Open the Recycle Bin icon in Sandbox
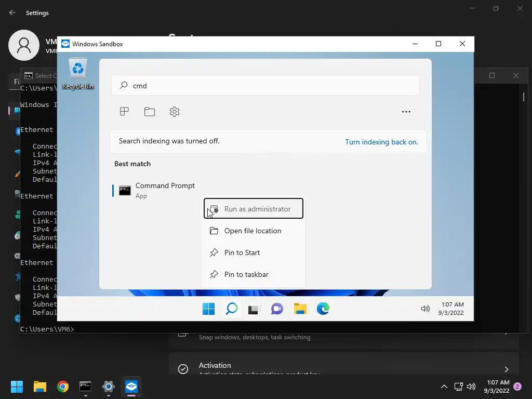Screen dimensions: 532x399 (78, 74)
